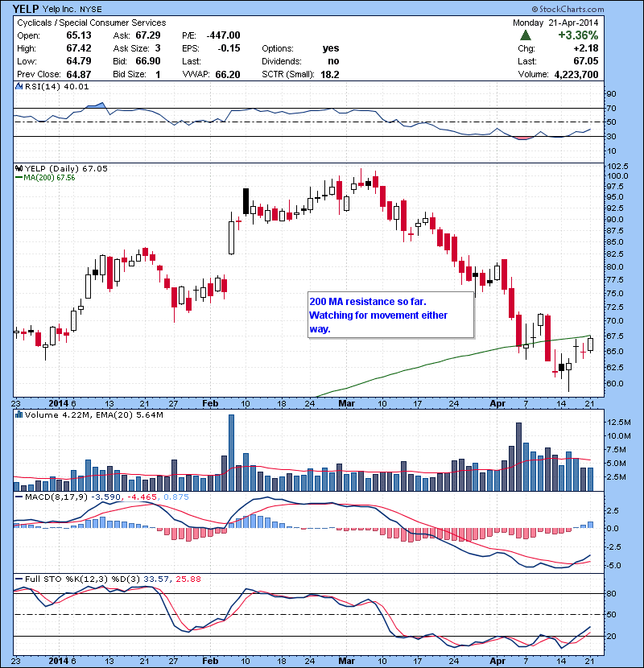
Task: Click the last candlestick on April 21
Action: coord(590,344)
